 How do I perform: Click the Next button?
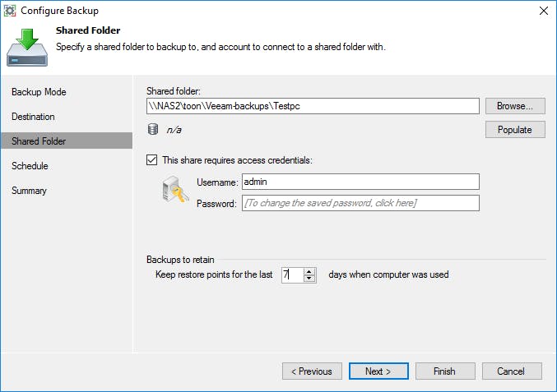378,371
